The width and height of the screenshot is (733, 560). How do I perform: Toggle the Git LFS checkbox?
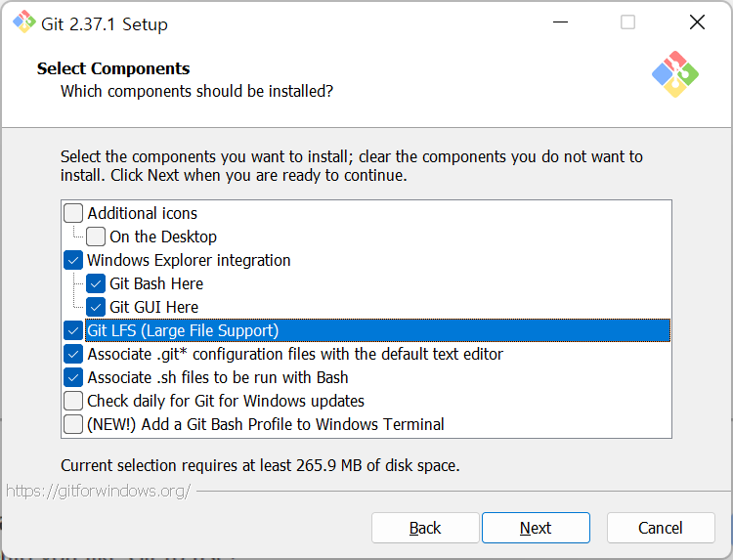pyautogui.click(x=73, y=330)
